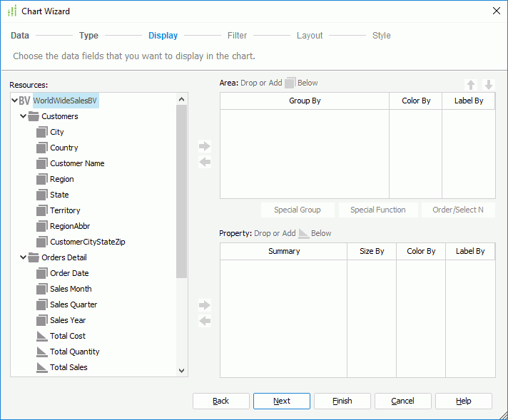Click the Summary column header
This screenshot has width=508, height=420.
(284, 251)
